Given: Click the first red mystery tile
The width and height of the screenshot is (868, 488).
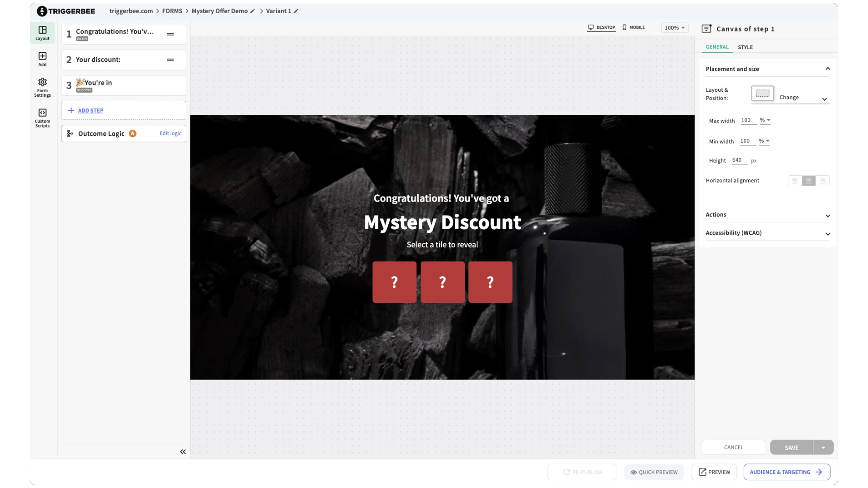Looking at the screenshot, I should click(x=394, y=282).
